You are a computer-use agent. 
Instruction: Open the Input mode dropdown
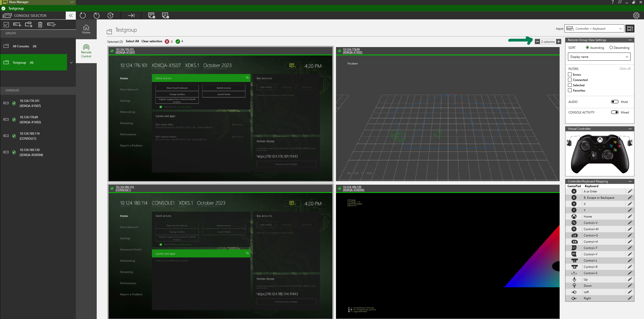[x=594, y=29]
